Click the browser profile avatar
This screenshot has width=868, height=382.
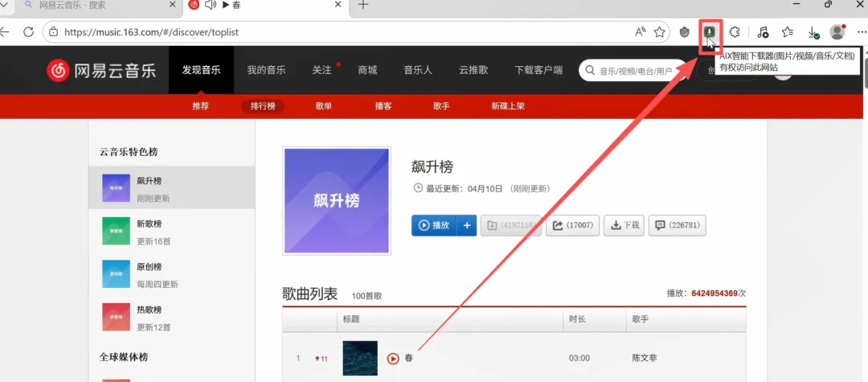coord(837,32)
